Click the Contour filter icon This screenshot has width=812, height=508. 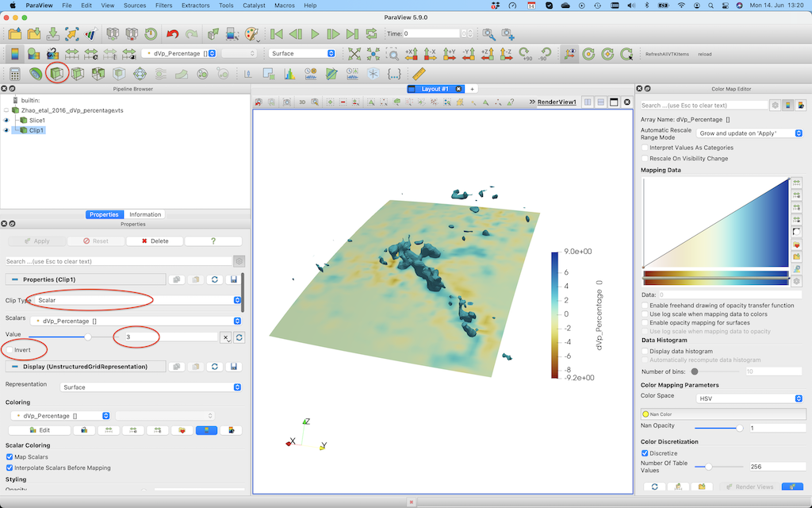click(x=36, y=74)
